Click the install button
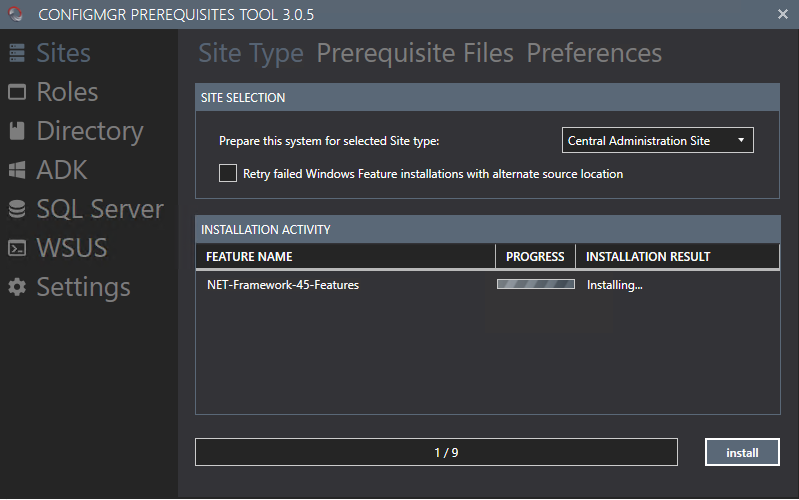Screen dimensions: 799x500 742,452
